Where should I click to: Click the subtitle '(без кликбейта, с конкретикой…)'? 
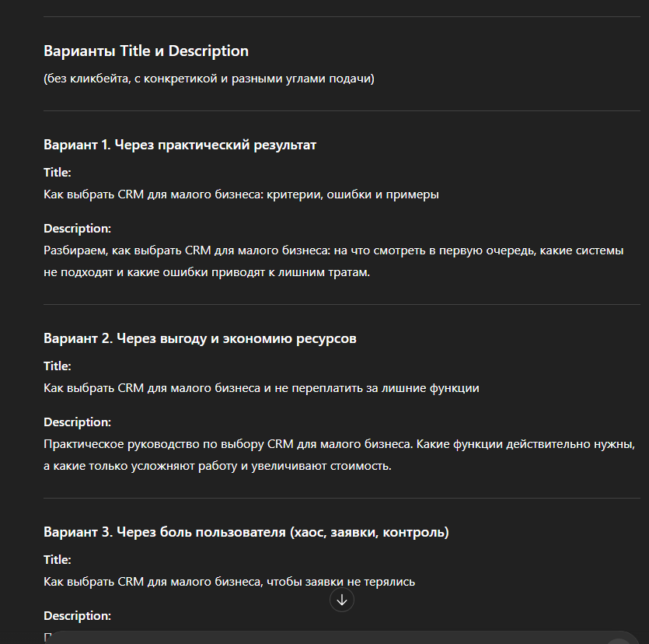click(209, 79)
